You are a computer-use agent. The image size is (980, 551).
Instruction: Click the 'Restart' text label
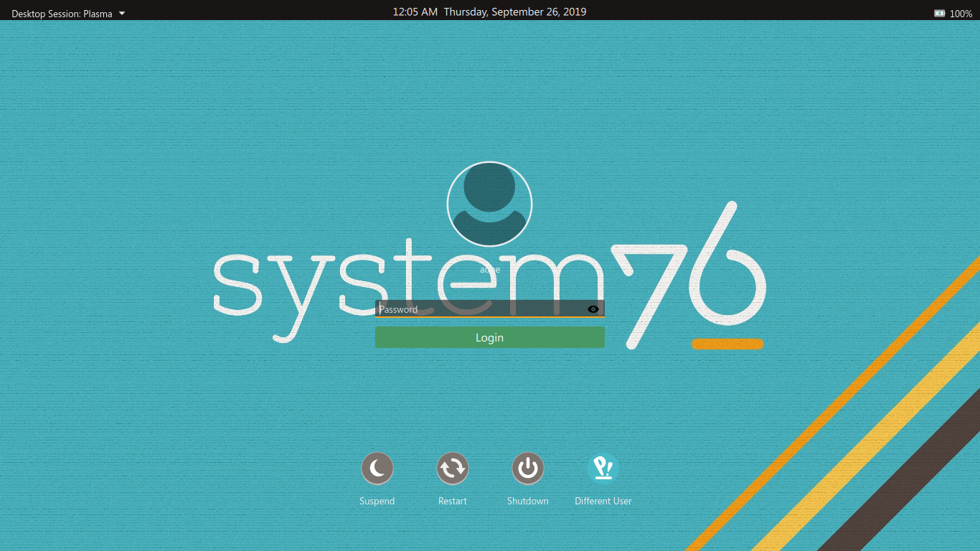click(453, 501)
